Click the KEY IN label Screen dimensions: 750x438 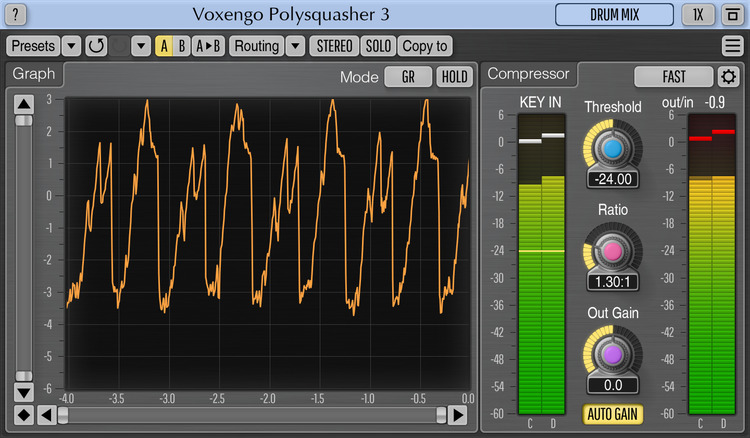(540, 102)
